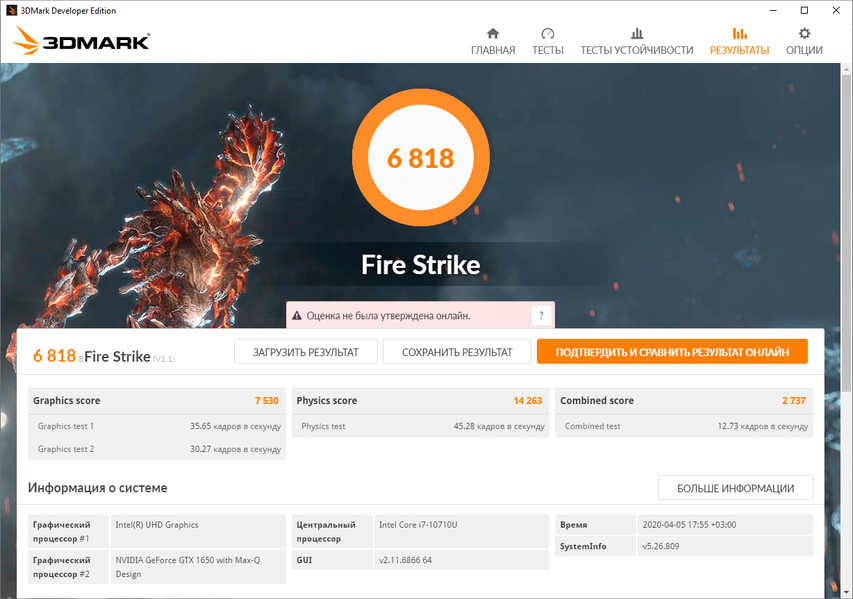Click the warning triangle icon

click(x=296, y=316)
